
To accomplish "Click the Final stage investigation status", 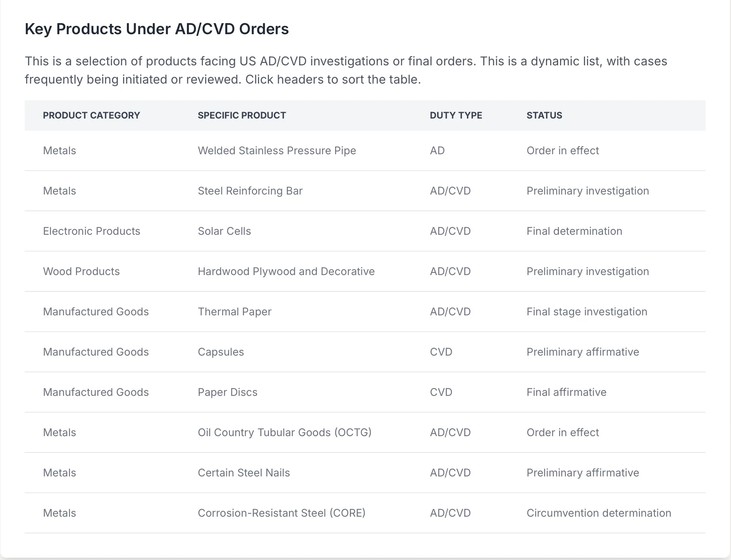I will [587, 312].
